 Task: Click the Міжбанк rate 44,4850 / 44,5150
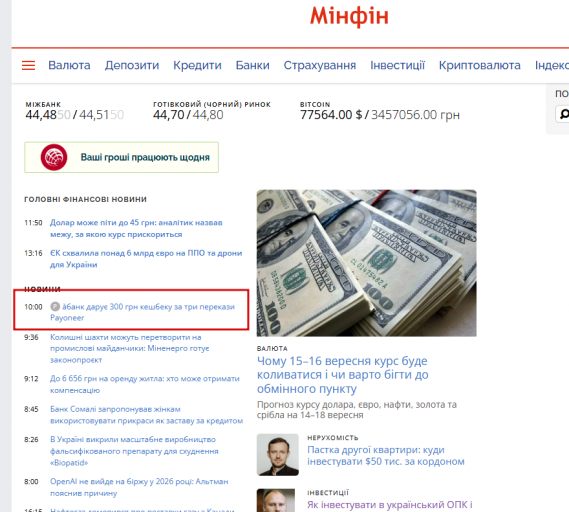75,115
